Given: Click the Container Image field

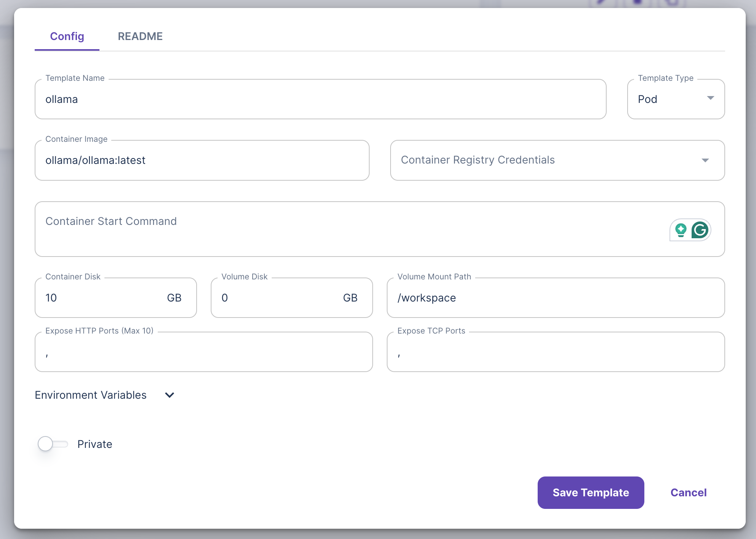Looking at the screenshot, I should coord(201,160).
